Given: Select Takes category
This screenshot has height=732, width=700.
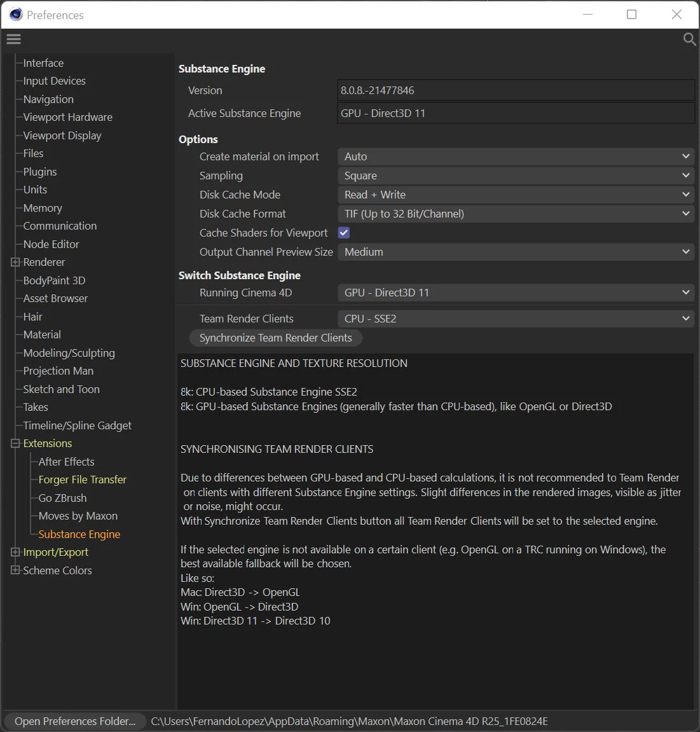Looking at the screenshot, I should coord(36,407).
